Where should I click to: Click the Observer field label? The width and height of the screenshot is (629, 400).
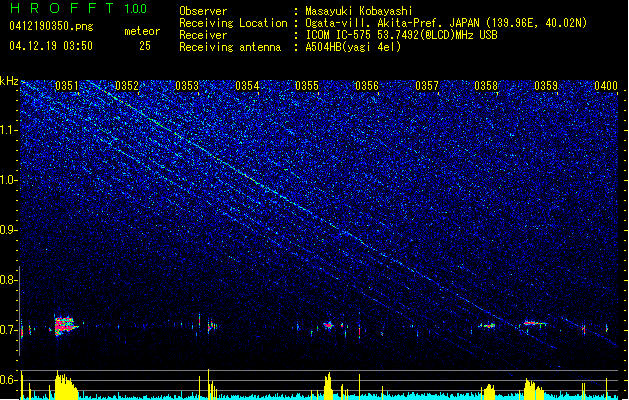pos(203,11)
